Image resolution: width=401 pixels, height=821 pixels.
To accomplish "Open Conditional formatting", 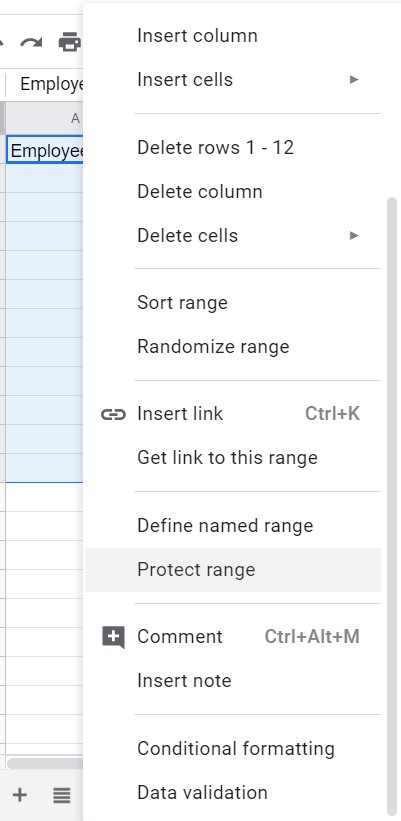I will click(232, 749).
